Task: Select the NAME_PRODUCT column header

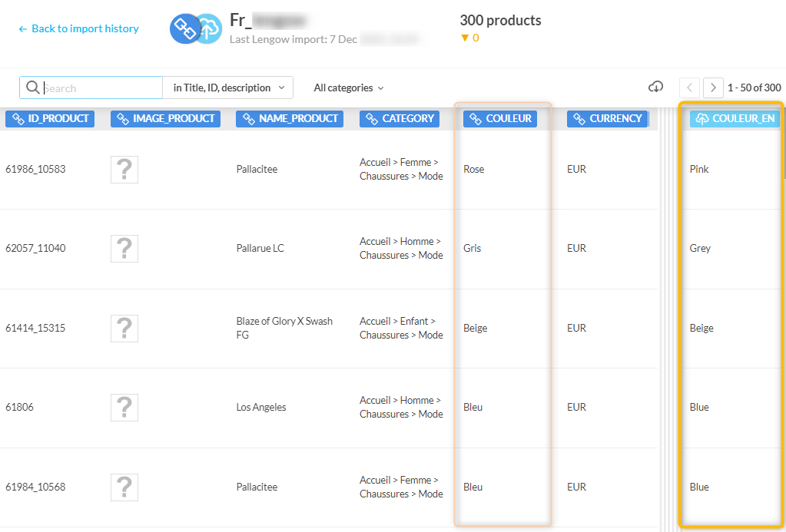Action: [289, 119]
